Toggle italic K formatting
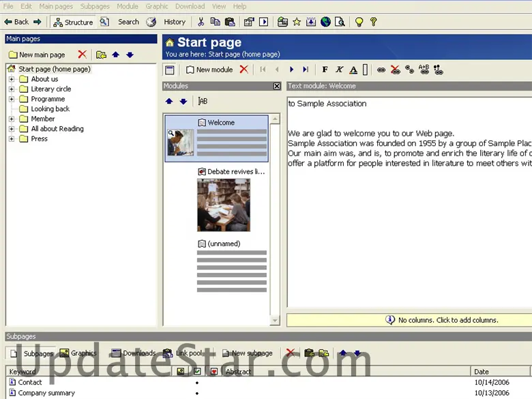This screenshot has width=532, height=399. coord(339,70)
